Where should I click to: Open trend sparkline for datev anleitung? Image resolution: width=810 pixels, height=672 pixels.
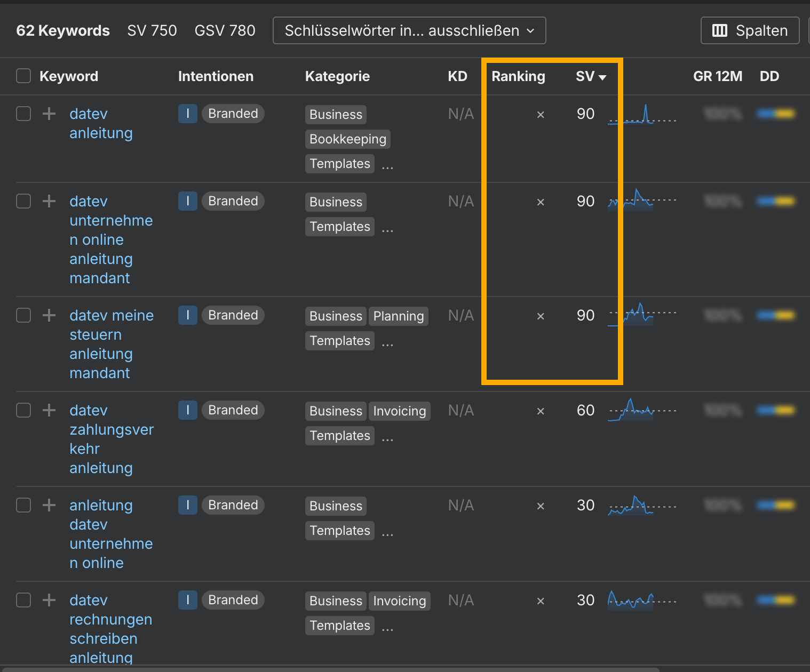point(642,114)
